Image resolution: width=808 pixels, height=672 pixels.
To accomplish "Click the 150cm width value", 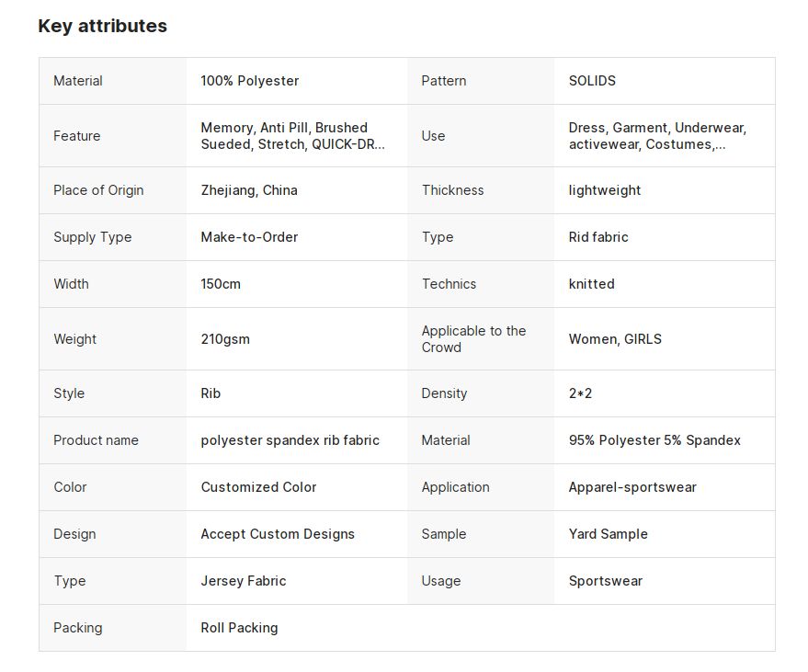I will coord(221,284).
